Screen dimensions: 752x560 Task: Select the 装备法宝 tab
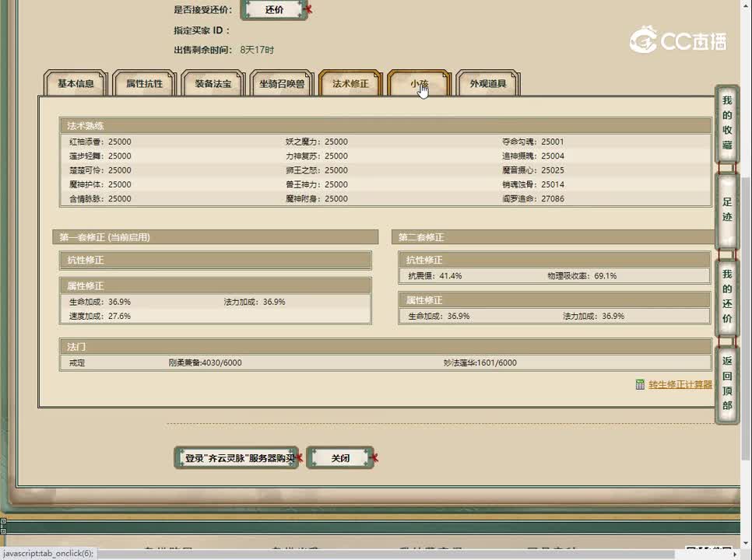213,84
